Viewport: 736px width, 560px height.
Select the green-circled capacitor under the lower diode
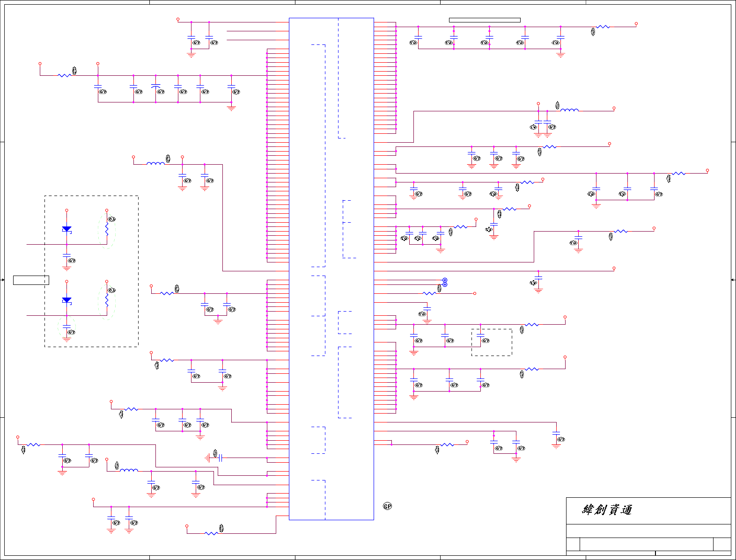pos(66,327)
